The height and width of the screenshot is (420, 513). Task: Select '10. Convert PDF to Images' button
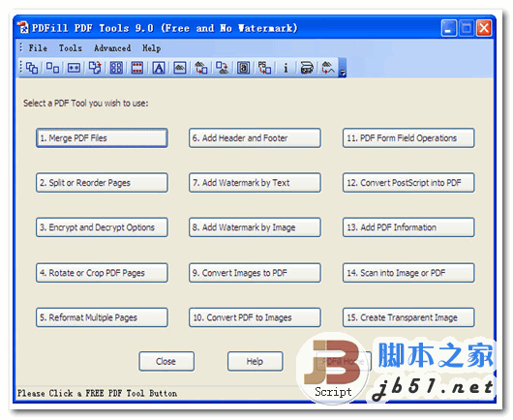(x=255, y=317)
